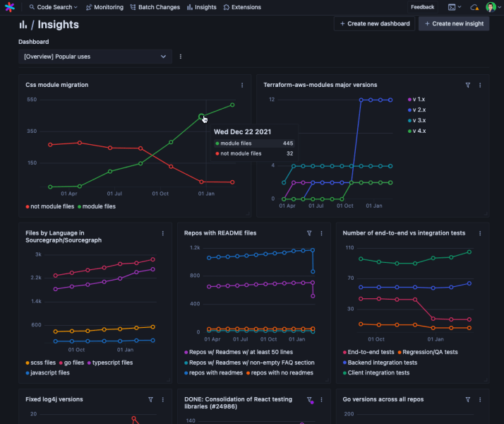Click Go versions across all repos title
Viewport: 504px width, 424px height.
[x=383, y=399]
